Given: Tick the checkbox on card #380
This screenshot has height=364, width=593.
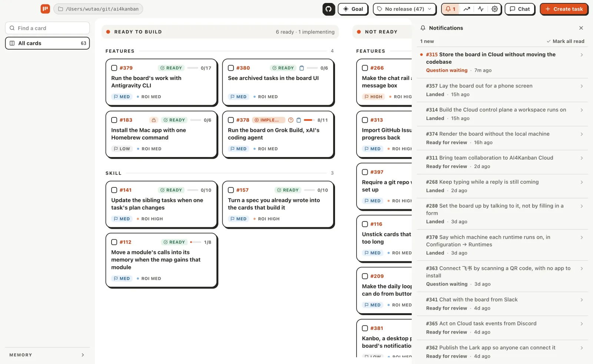Looking at the screenshot, I should [x=231, y=68].
